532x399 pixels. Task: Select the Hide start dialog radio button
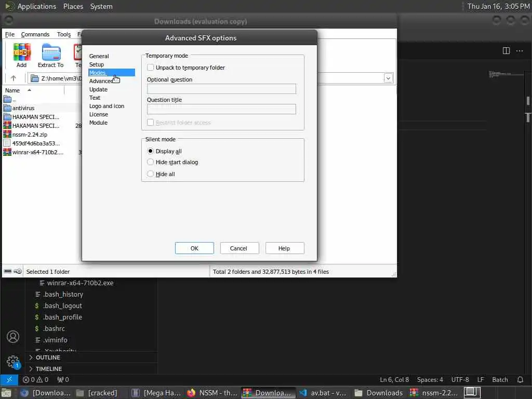(x=150, y=162)
